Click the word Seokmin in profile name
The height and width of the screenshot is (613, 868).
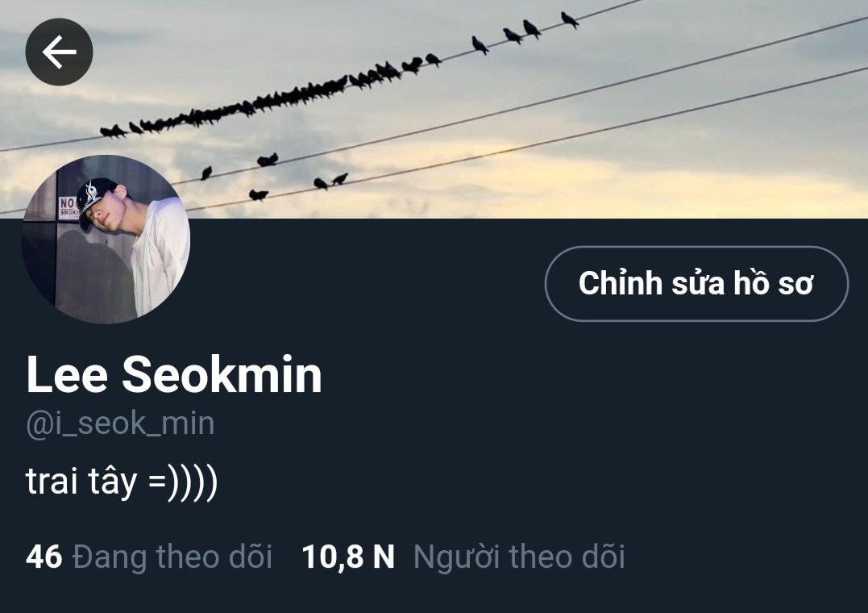(x=222, y=375)
